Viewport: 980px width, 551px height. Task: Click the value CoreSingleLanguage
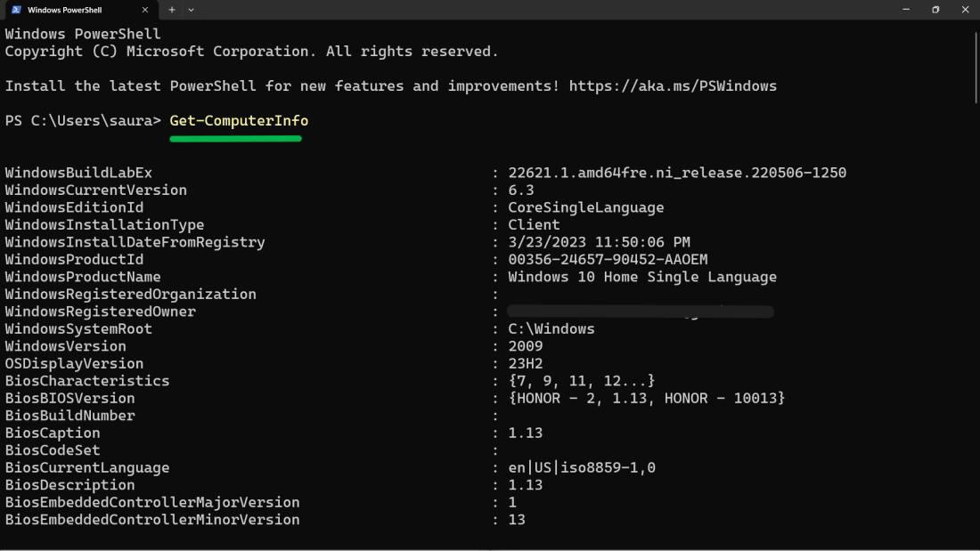585,207
